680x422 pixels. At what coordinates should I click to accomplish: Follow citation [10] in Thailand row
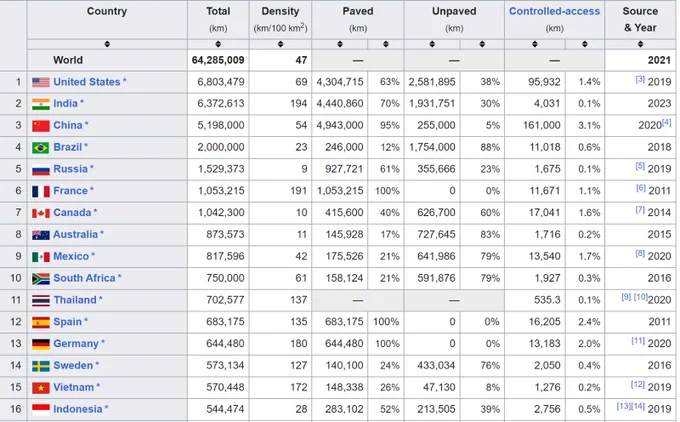tap(641, 297)
